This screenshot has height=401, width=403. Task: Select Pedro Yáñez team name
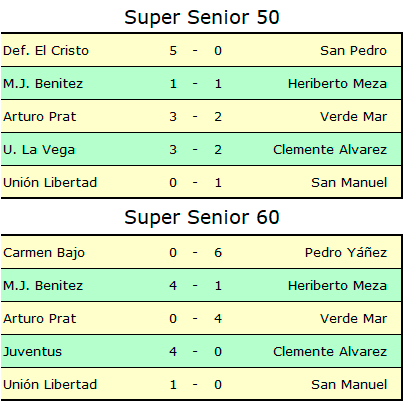pos(346,252)
